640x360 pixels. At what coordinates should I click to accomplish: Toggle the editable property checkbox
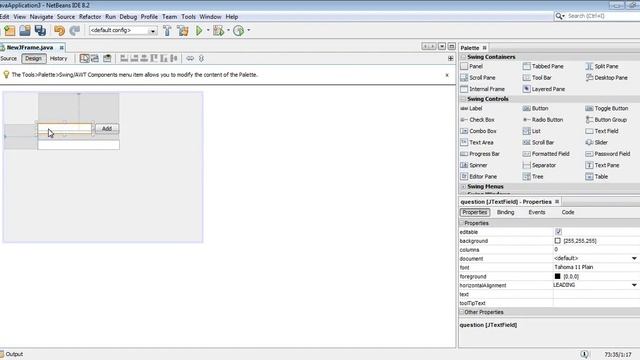point(558,232)
